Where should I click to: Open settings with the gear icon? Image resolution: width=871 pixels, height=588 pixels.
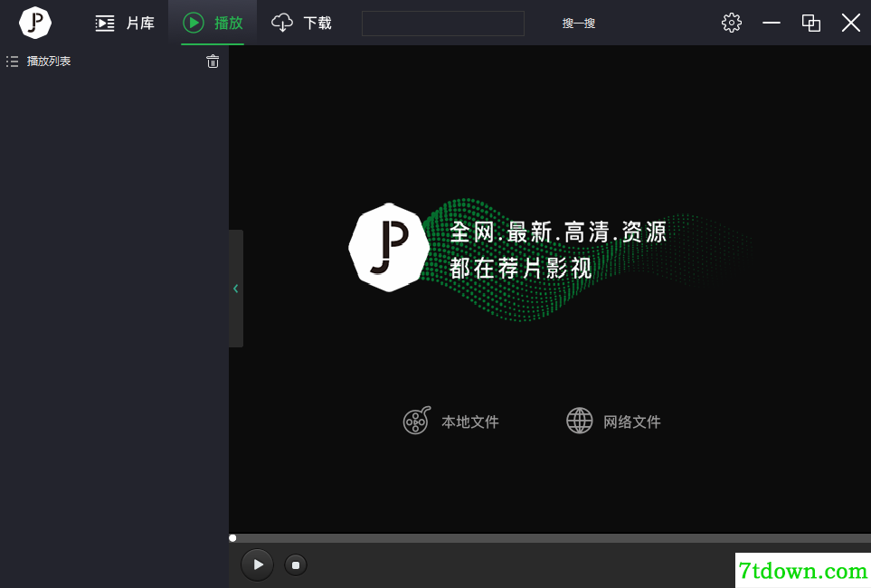[731, 23]
